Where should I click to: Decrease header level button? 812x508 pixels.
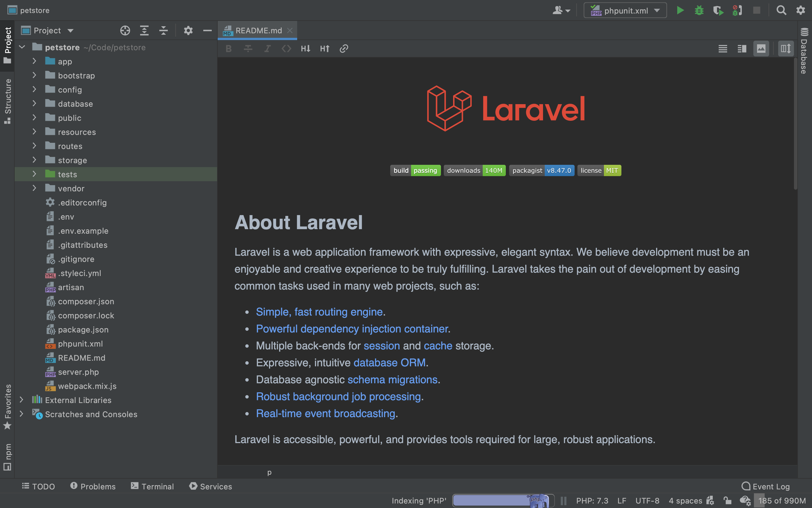(x=305, y=49)
